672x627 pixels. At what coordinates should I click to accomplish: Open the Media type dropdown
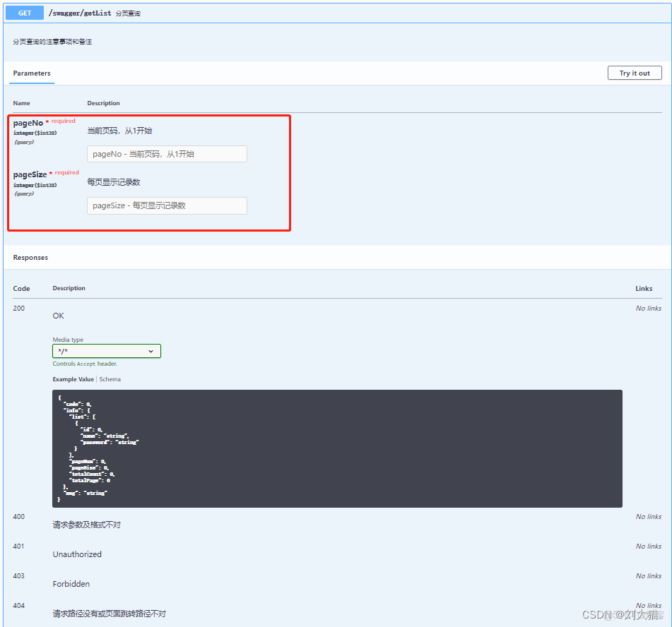pos(106,351)
